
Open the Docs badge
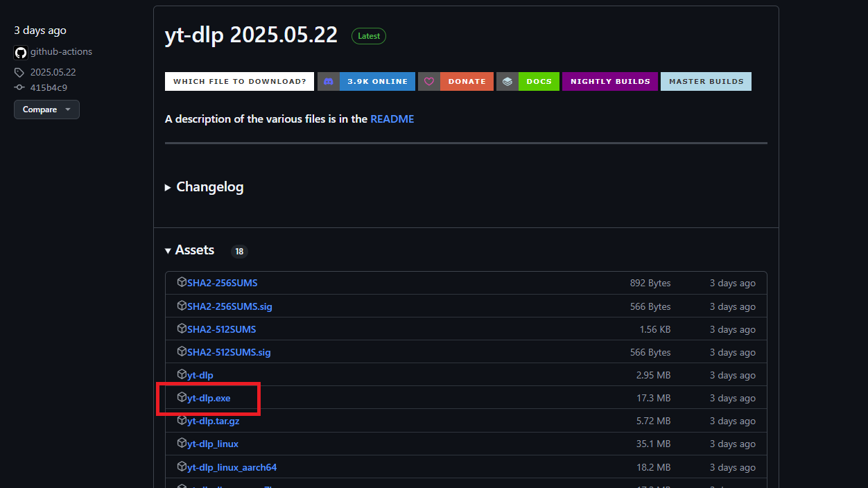click(x=528, y=82)
